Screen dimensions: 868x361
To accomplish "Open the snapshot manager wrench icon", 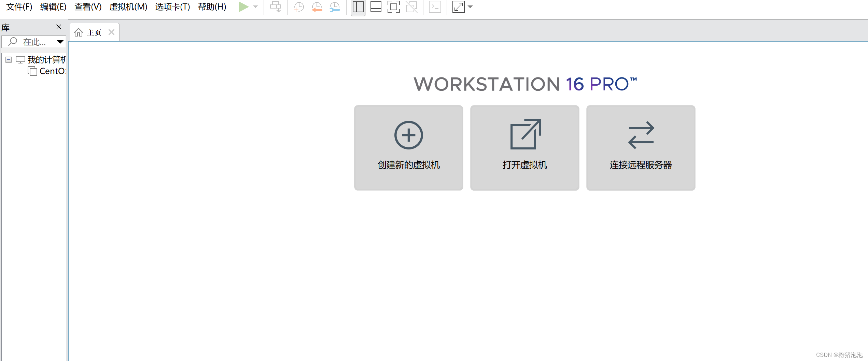I will [x=335, y=7].
